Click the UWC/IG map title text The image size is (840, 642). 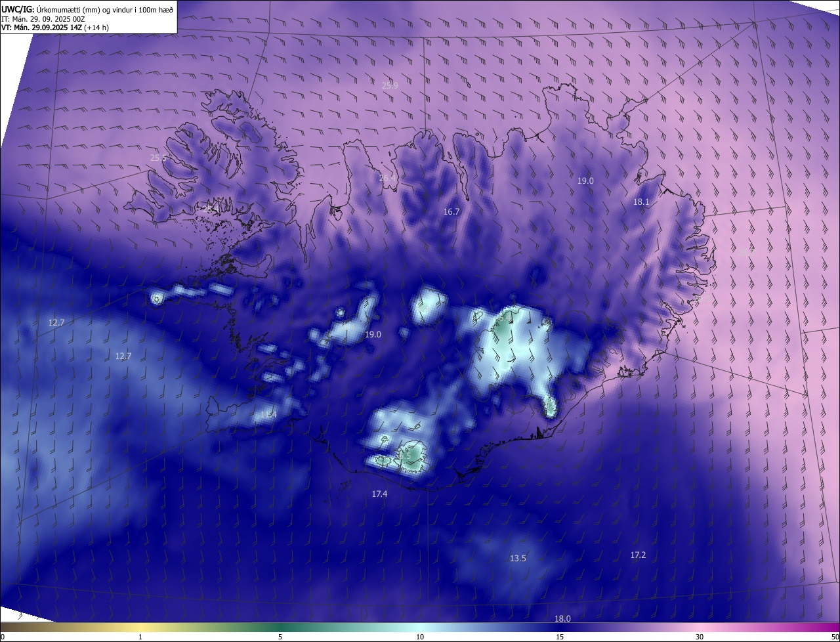87,9
